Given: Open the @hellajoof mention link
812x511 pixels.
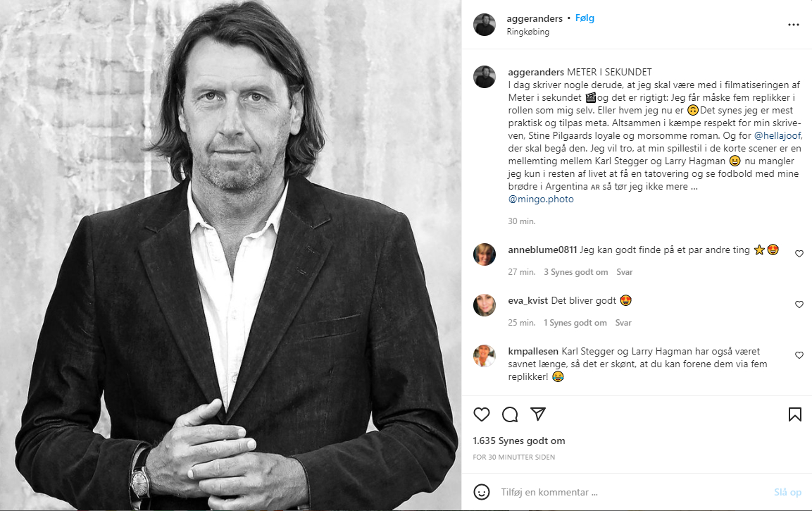Looking at the screenshot, I should [753, 135].
